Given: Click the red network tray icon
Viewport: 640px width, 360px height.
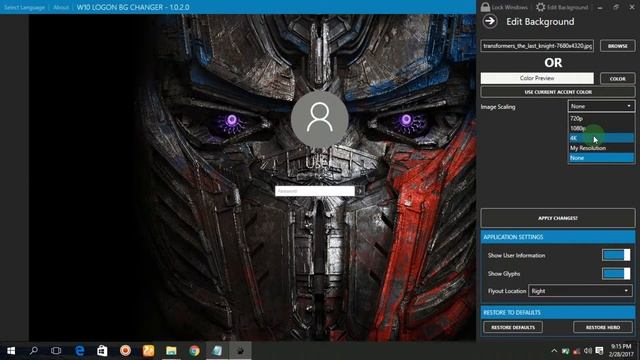Looking at the screenshot, I should pos(576,351).
